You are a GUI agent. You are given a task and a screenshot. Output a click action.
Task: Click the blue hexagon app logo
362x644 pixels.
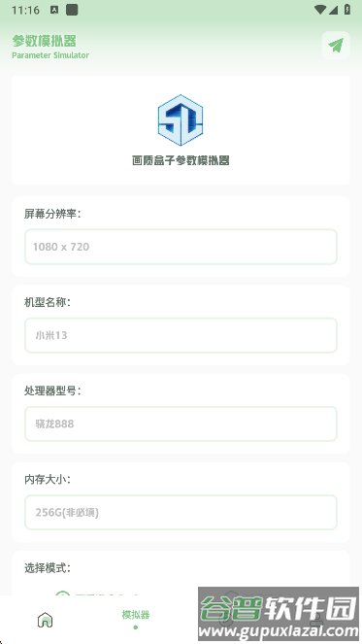click(181, 119)
